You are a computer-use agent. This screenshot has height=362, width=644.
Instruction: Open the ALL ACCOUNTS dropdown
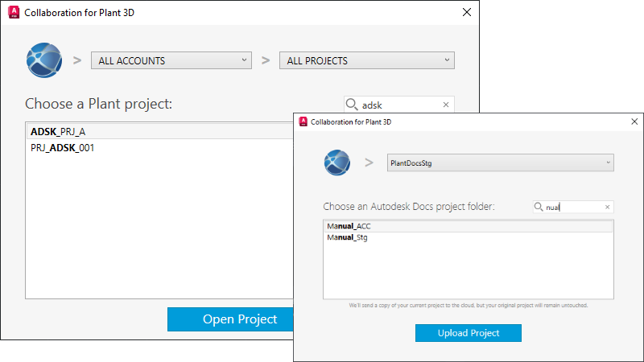171,60
